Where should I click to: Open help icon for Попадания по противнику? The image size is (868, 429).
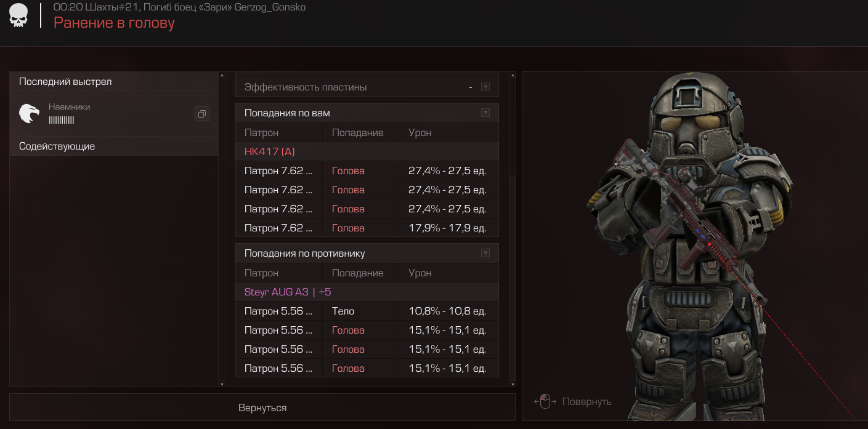[485, 253]
